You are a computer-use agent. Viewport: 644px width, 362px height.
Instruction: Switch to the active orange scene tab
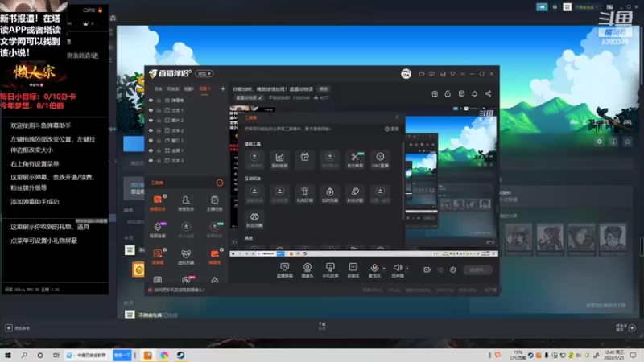(x=204, y=88)
